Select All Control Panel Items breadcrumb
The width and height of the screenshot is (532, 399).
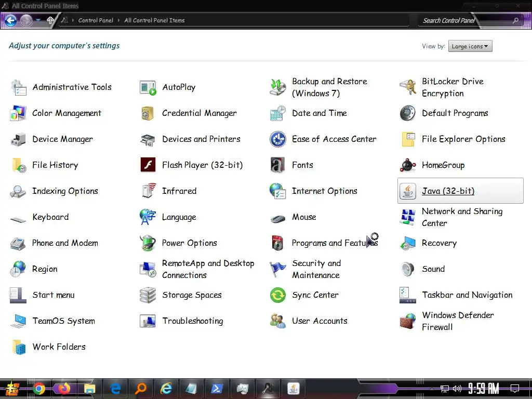[x=154, y=20]
